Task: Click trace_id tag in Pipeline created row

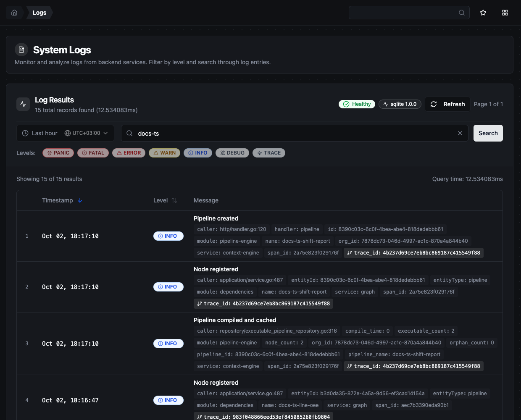Action: (x=413, y=253)
